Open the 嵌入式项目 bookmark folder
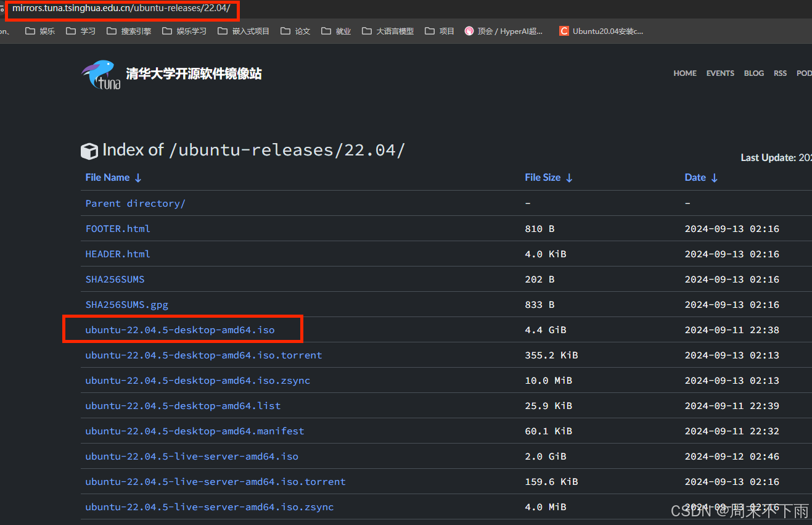Viewport: 812px width, 525px height. 244,31
